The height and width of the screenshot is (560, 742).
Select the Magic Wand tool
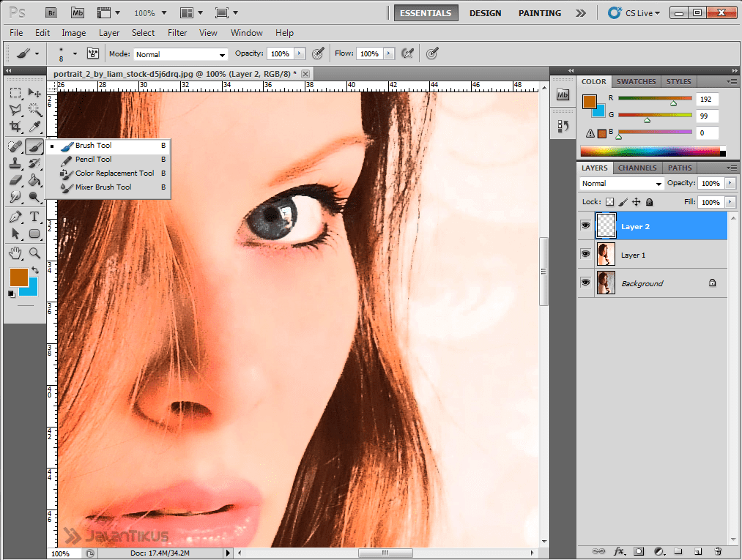click(x=34, y=110)
